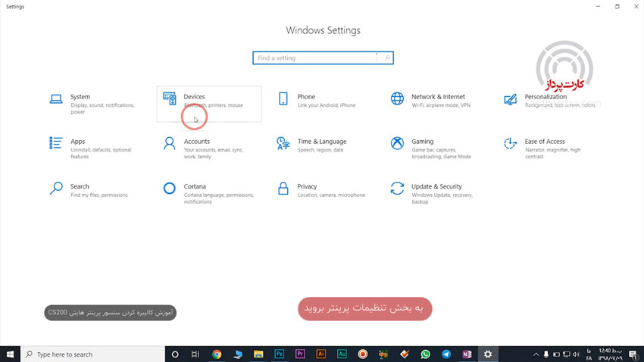Open the Ease of Access icon
Viewport: 644px width, 362px height.
point(510,143)
